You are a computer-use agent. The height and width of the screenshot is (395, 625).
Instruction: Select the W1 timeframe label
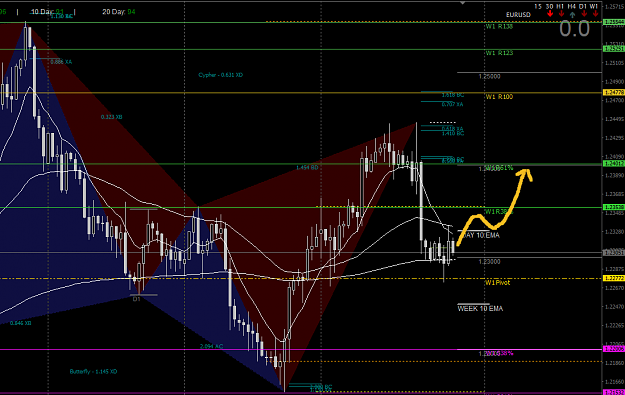point(594,6)
